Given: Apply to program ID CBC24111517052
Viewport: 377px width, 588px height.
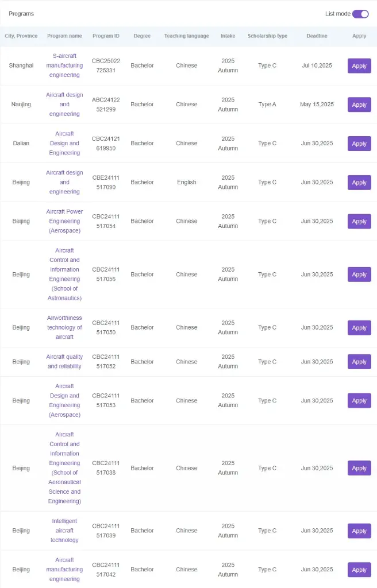Looking at the screenshot, I should 359,362.
